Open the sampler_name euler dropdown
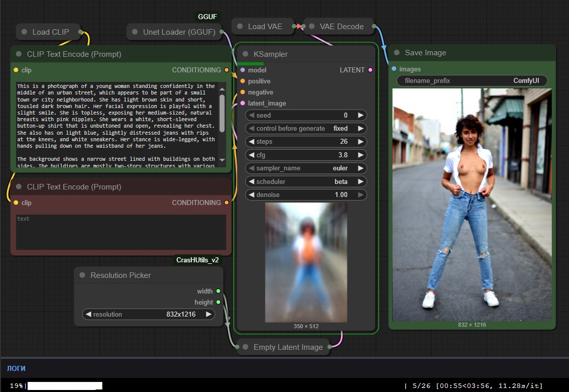 [306, 168]
